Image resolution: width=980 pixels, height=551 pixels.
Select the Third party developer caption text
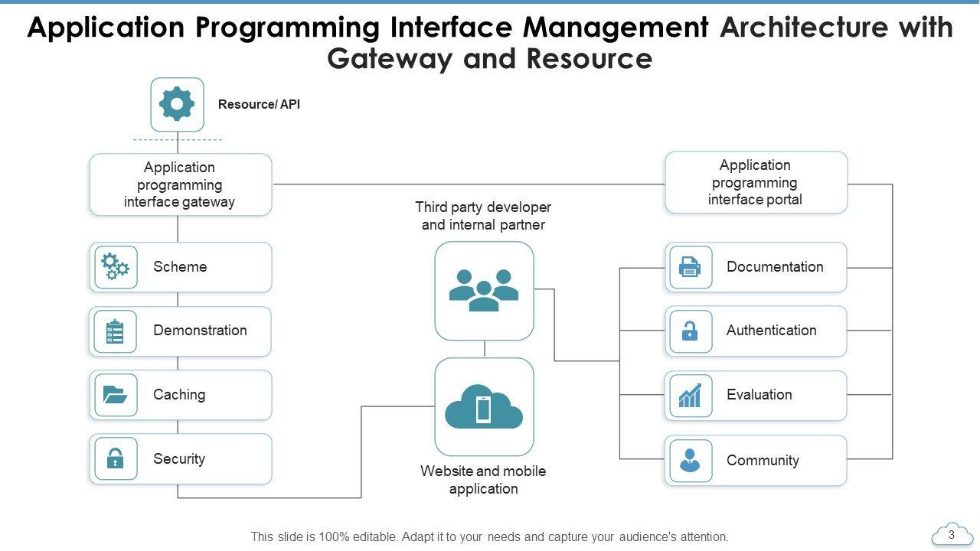tap(483, 216)
